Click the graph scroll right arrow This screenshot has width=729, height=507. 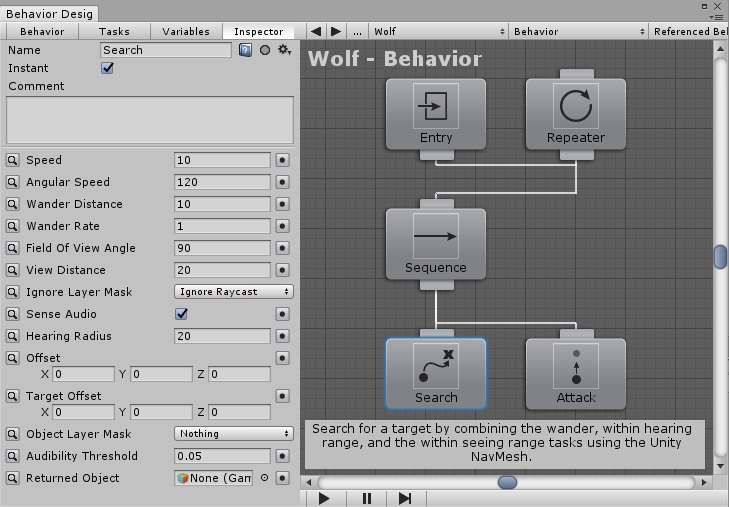pos(704,482)
